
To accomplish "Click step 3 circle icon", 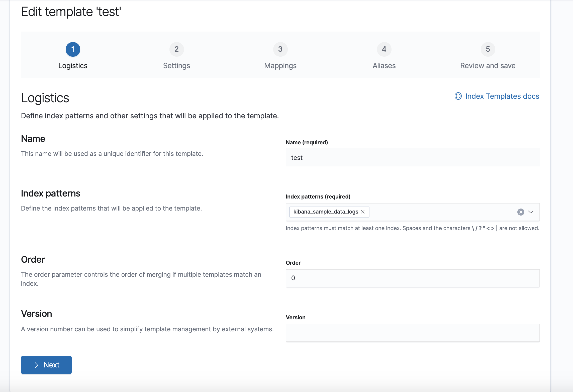I will point(280,49).
